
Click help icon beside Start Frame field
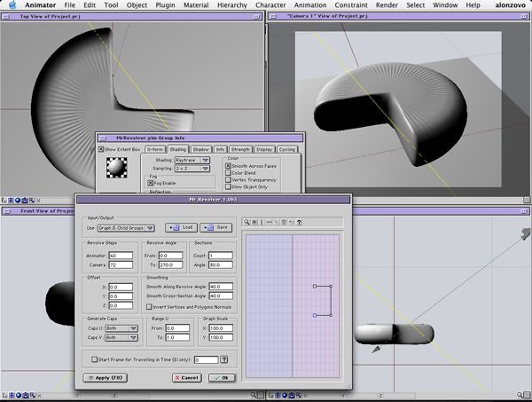223,359
